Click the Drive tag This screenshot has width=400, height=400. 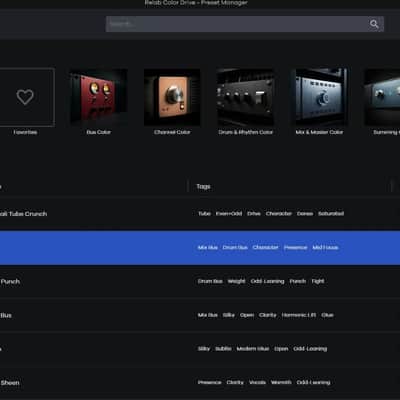(x=254, y=214)
